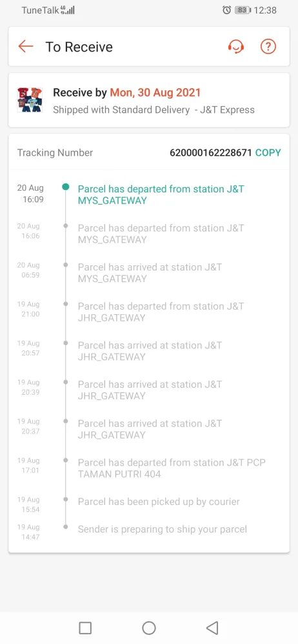
Task: Tap the departed PCP TAMAN PUTRI 404 entry
Action: [x=148, y=468]
